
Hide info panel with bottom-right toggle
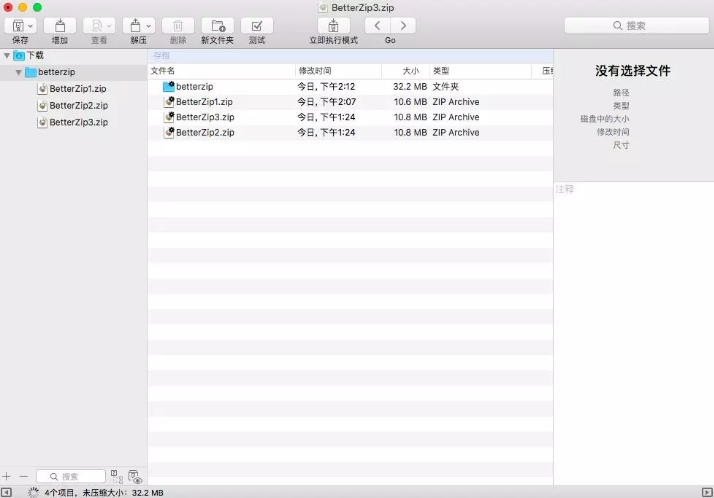(x=707, y=493)
